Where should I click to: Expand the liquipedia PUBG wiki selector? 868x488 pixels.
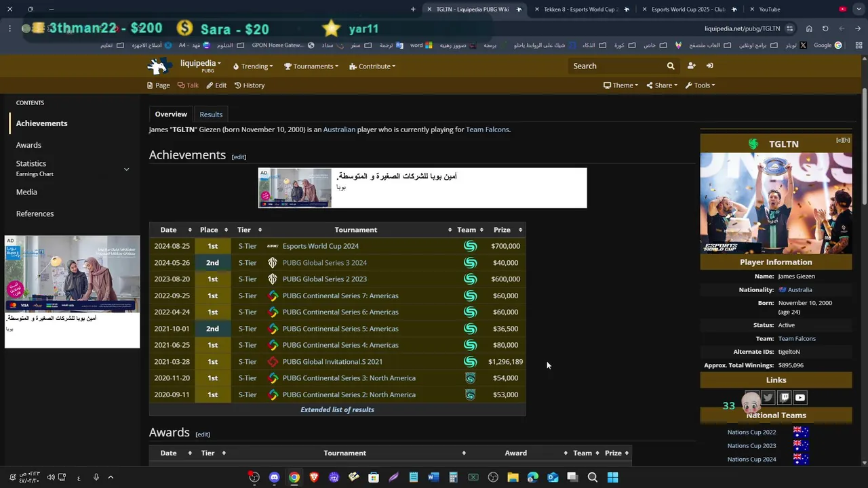[200, 66]
